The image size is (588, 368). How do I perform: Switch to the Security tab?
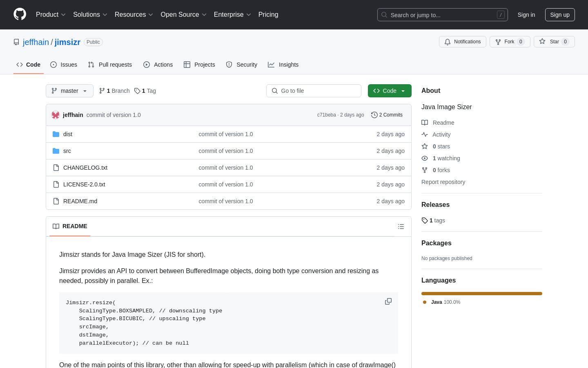(x=242, y=65)
